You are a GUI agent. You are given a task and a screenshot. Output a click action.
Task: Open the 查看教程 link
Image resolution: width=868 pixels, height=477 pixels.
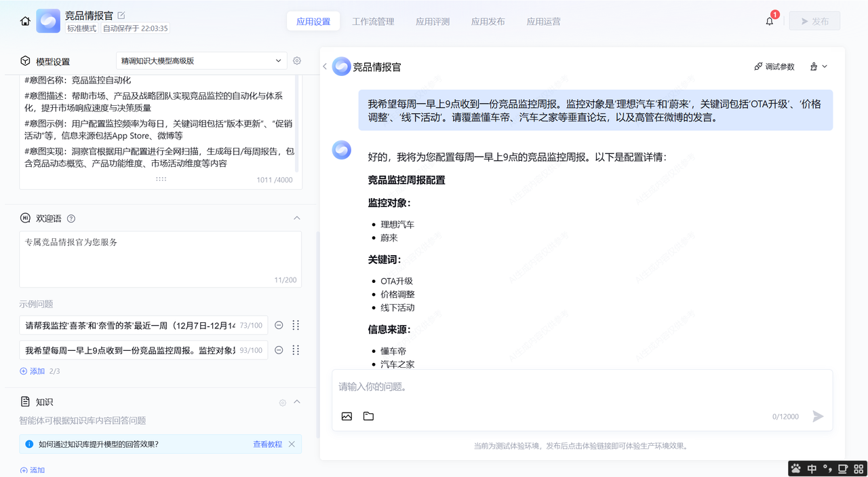coord(267,444)
